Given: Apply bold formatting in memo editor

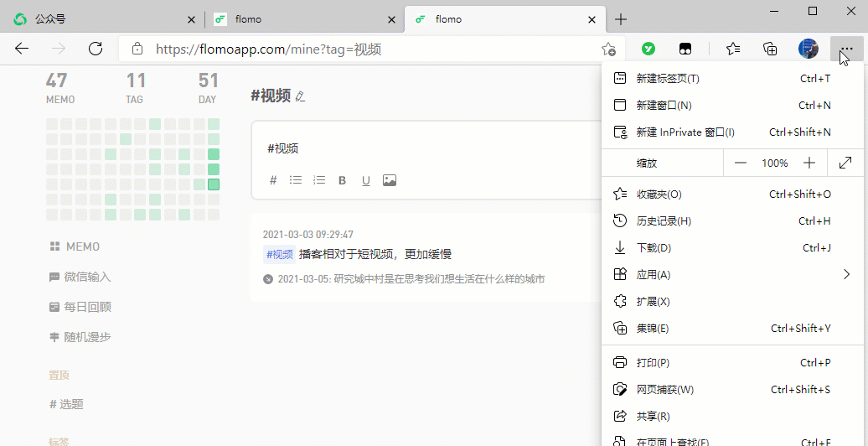Looking at the screenshot, I should tap(342, 180).
